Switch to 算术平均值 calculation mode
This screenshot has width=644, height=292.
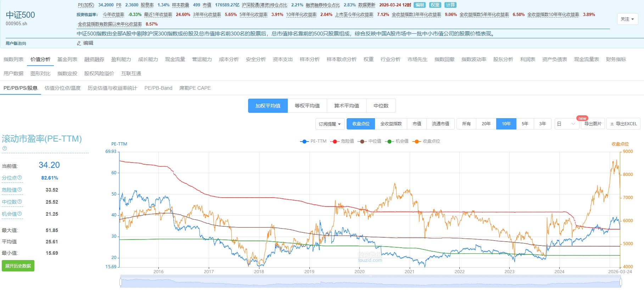(x=347, y=106)
